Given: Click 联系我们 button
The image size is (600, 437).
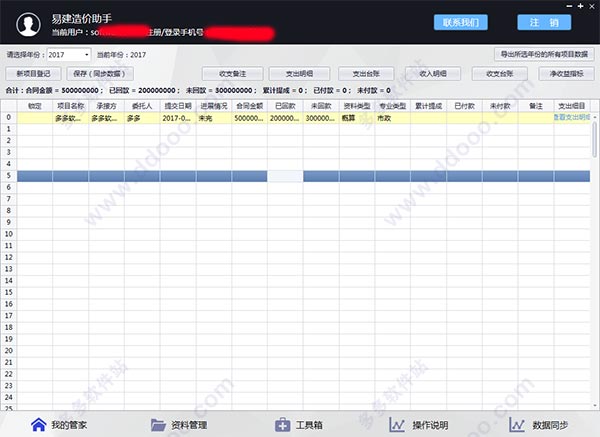Looking at the screenshot, I should pyautogui.click(x=461, y=22).
